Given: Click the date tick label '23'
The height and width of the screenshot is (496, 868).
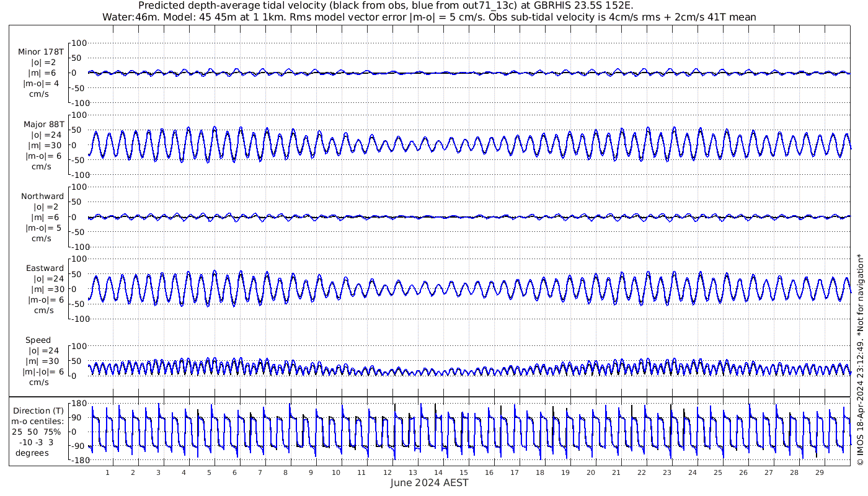Looking at the screenshot, I should [666, 472].
